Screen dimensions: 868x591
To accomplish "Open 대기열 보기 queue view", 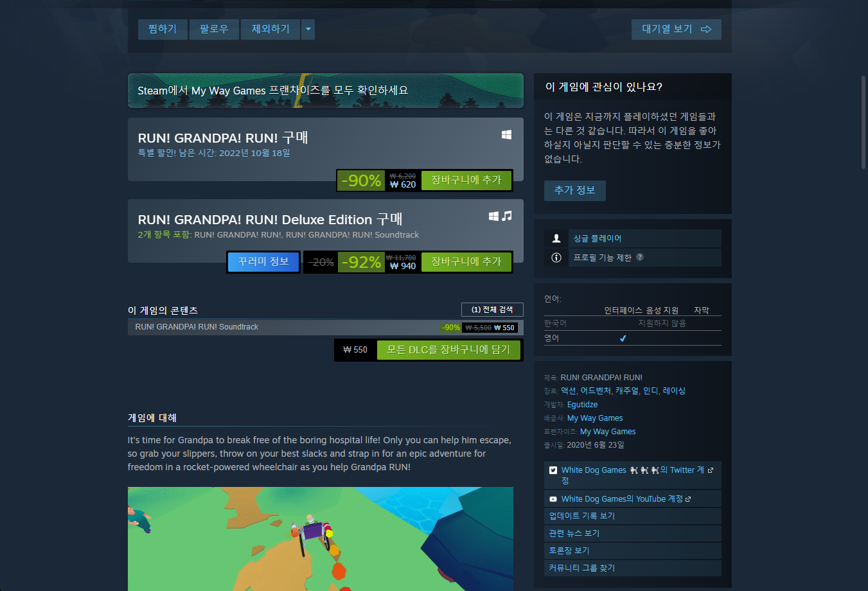I will (x=677, y=29).
